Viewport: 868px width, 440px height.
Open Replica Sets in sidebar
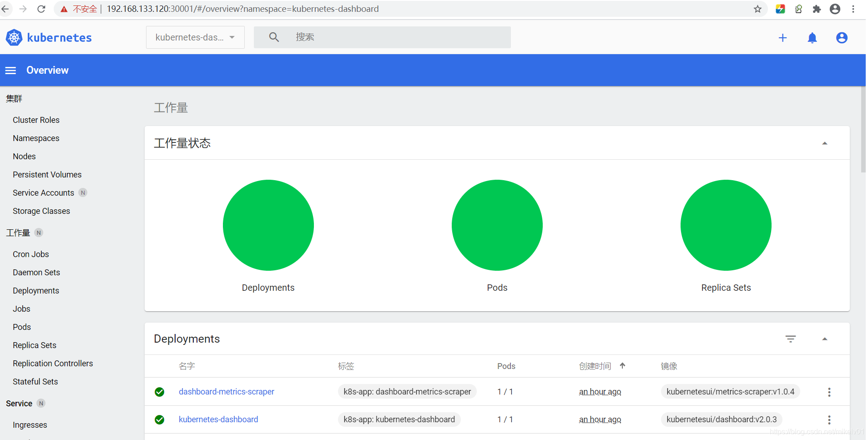click(x=35, y=345)
